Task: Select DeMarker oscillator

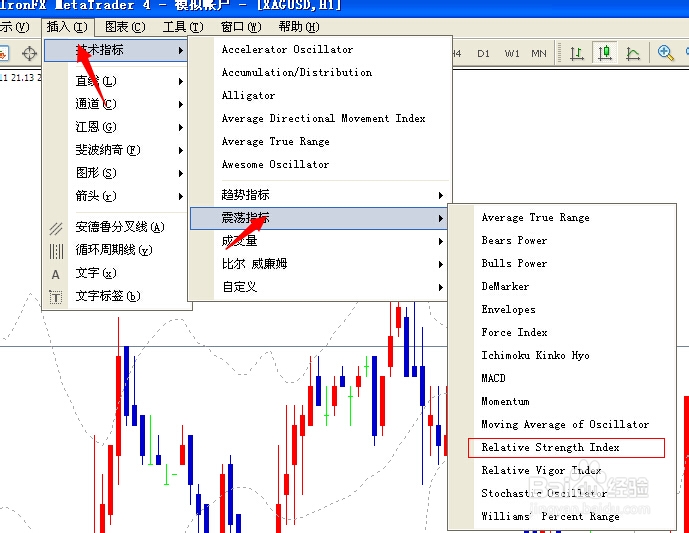Action: 562,287
